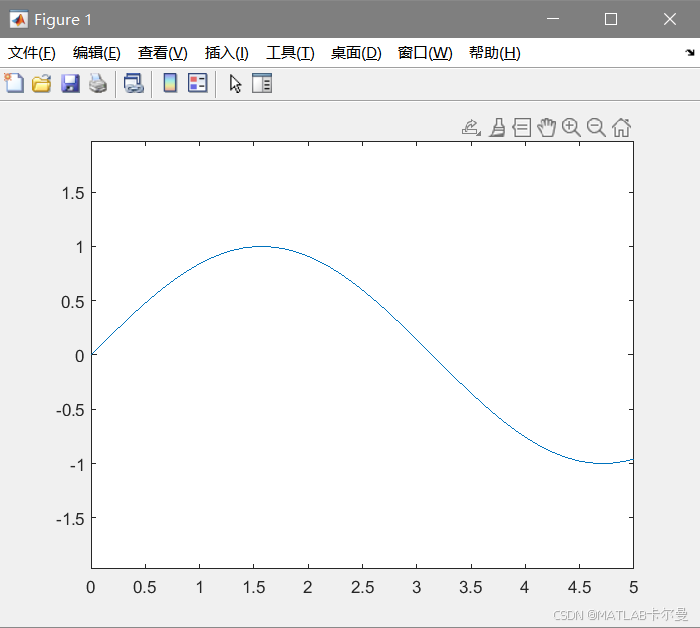The height and width of the screenshot is (628, 700).
Task: Close the Figure 1 window
Action: tap(670, 19)
